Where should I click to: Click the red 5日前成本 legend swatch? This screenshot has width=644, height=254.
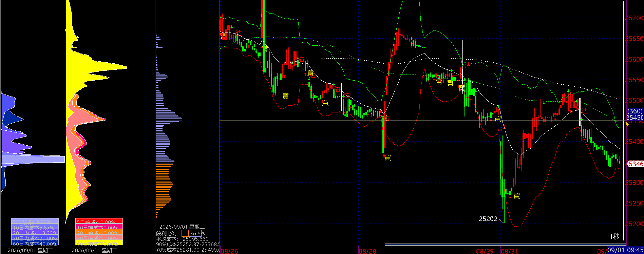coord(99,221)
